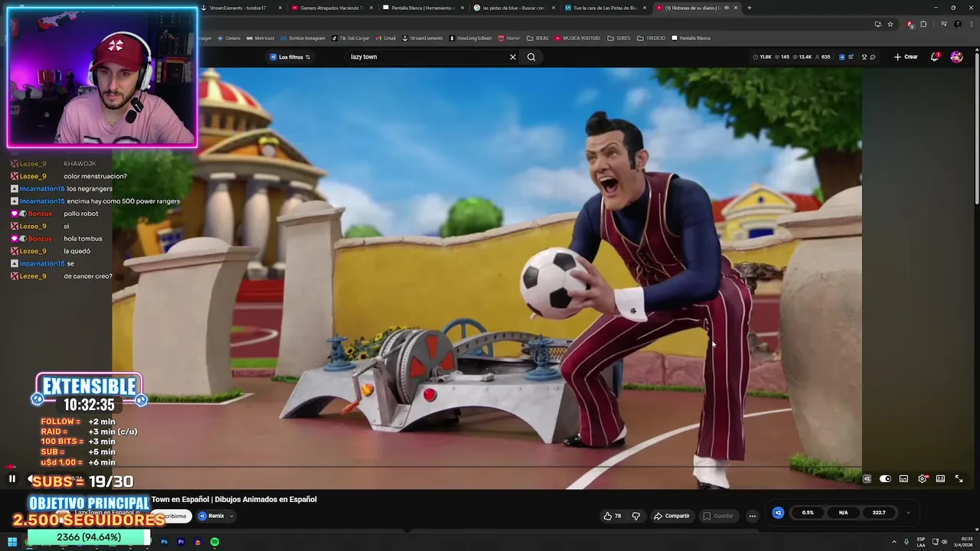Open the IDEAS bookmarks folder
Image resolution: width=980 pixels, height=551 pixels.
point(538,37)
